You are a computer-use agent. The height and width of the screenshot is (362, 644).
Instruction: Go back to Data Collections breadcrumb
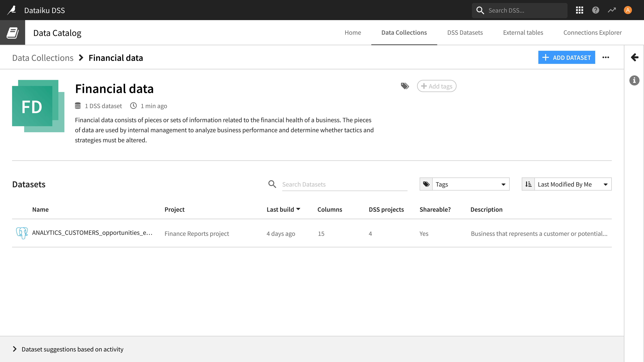tap(43, 58)
